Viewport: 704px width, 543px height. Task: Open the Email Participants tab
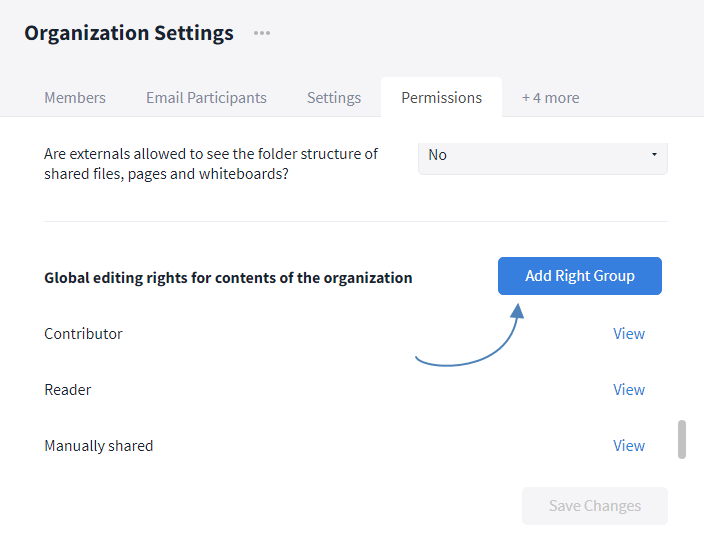pos(206,97)
